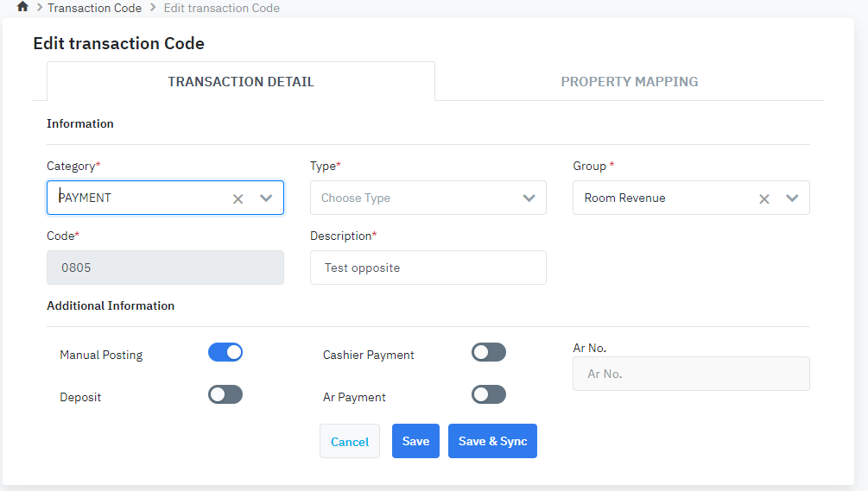Viewport: 868px width, 491px height.
Task: Clear the Room Revenue group selection
Action: click(764, 198)
